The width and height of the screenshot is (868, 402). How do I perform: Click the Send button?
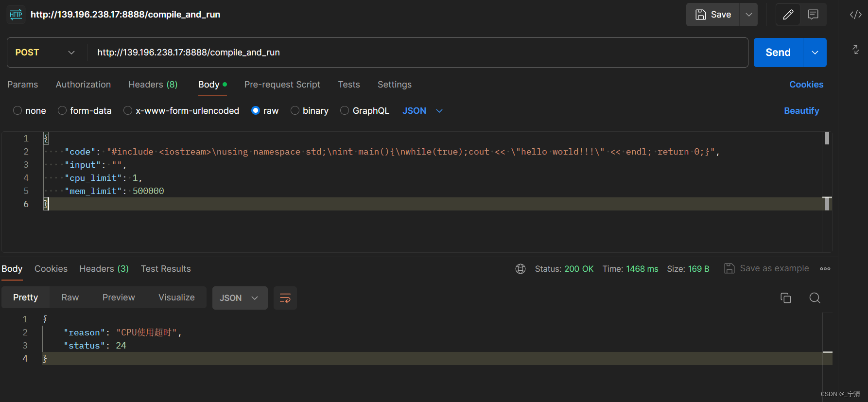coord(778,52)
